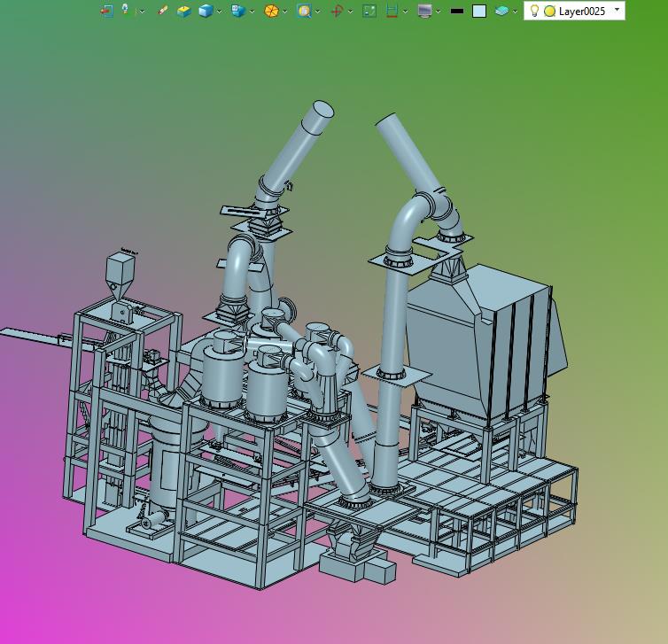668x644 pixels.
Task: Click the teal layers stack icon
Action: point(501,11)
